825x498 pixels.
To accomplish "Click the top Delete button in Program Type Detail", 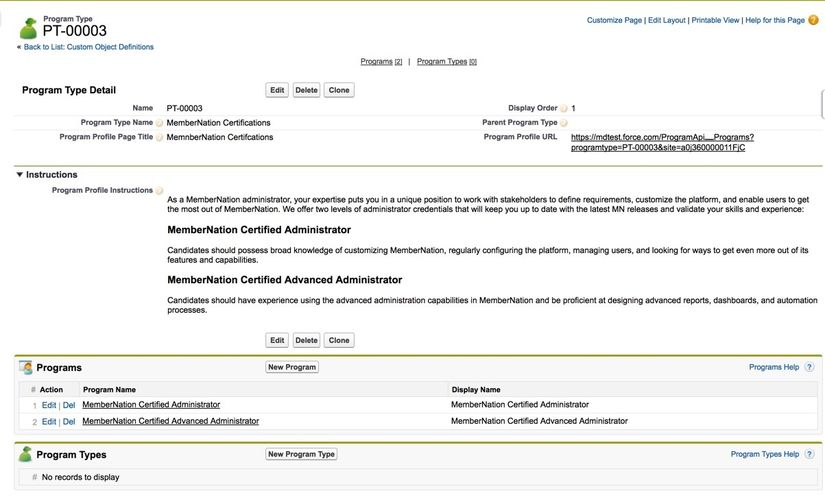I will pos(306,90).
